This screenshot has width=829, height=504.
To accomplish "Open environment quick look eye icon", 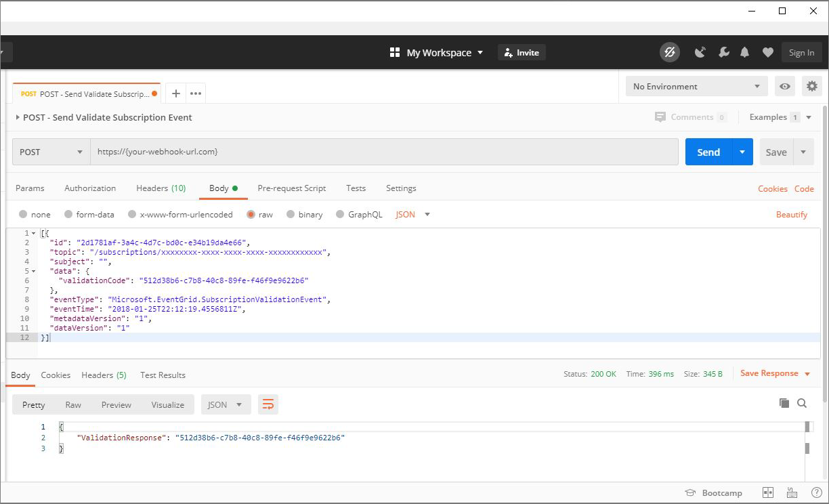I will 785,87.
